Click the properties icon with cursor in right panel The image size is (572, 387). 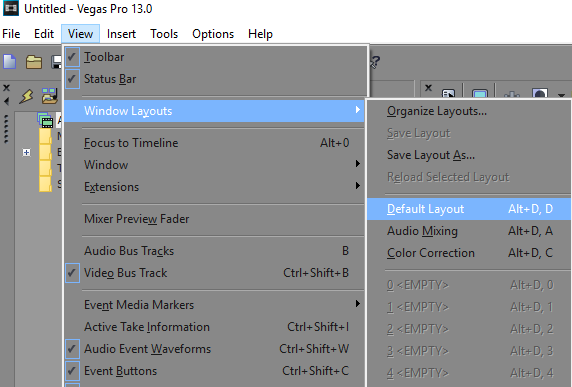pos(448,94)
